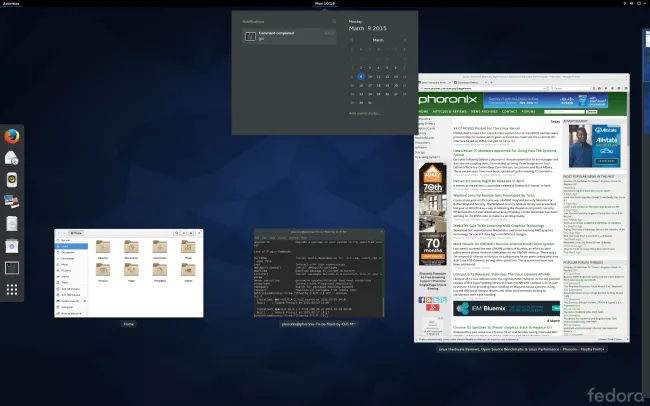Click search icon in Files toolbar
Screen dimensions: 650x406
pos(177,233)
